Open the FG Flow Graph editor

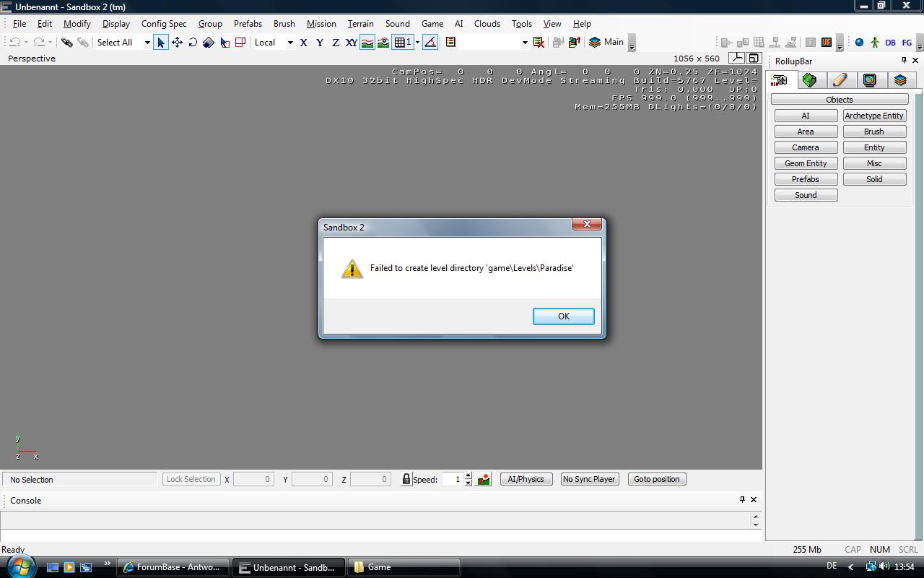907,43
